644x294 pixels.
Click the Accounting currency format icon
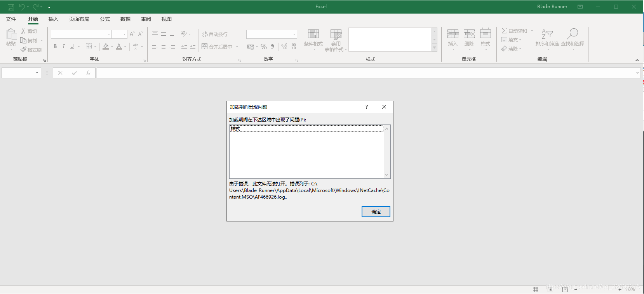[x=251, y=47]
